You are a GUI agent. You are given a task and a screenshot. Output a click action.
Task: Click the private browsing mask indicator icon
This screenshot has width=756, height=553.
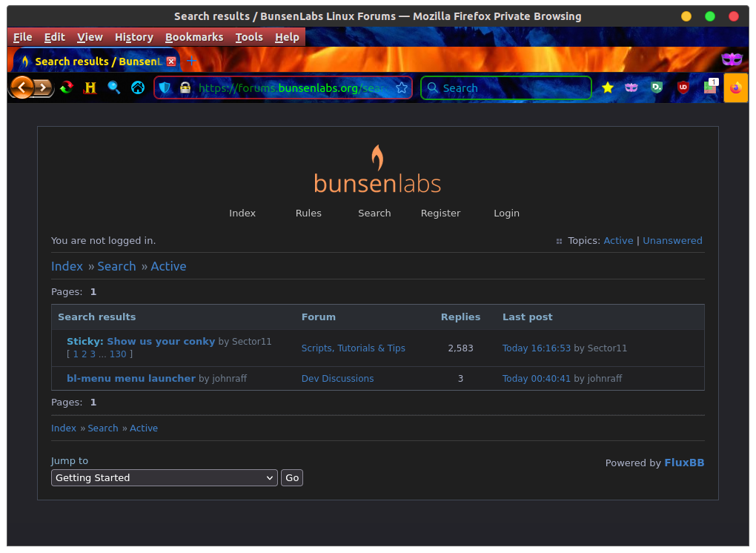click(732, 59)
